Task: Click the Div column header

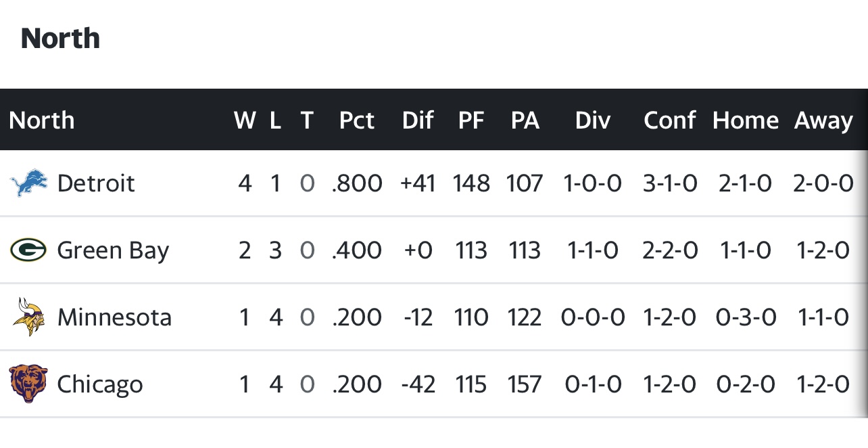Action: pyautogui.click(x=592, y=120)
